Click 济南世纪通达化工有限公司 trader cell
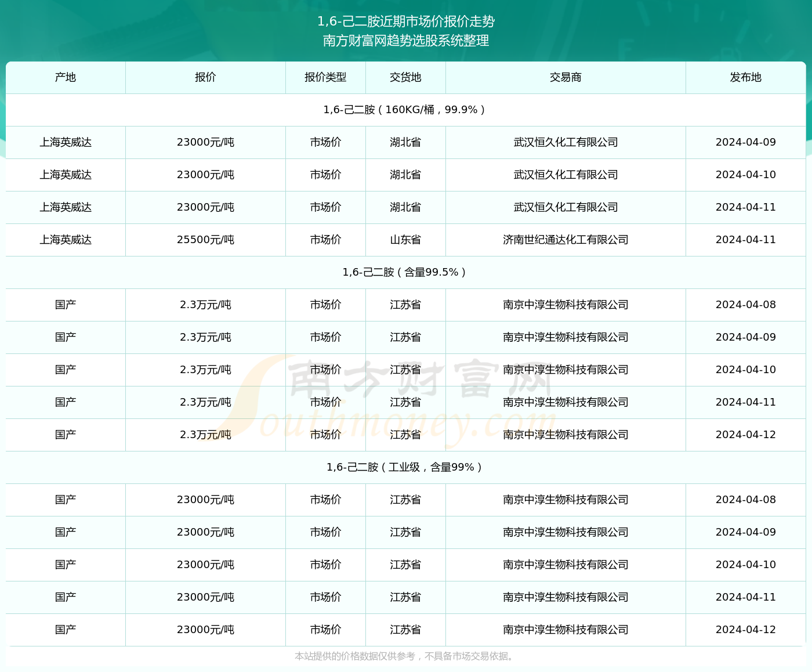Image resolution: width=812 pixels, height=672 pixels. tap(565, 240)
